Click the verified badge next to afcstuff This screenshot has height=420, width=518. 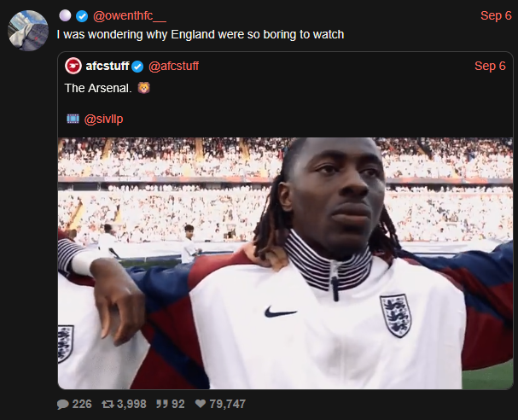click(137, 67)
